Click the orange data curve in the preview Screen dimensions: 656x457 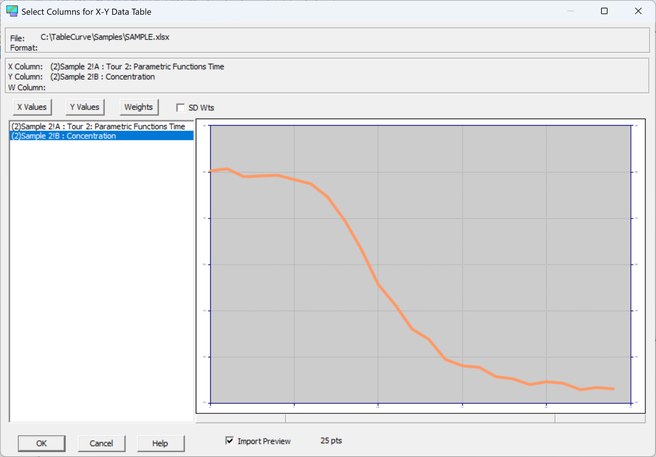[379, 284]
